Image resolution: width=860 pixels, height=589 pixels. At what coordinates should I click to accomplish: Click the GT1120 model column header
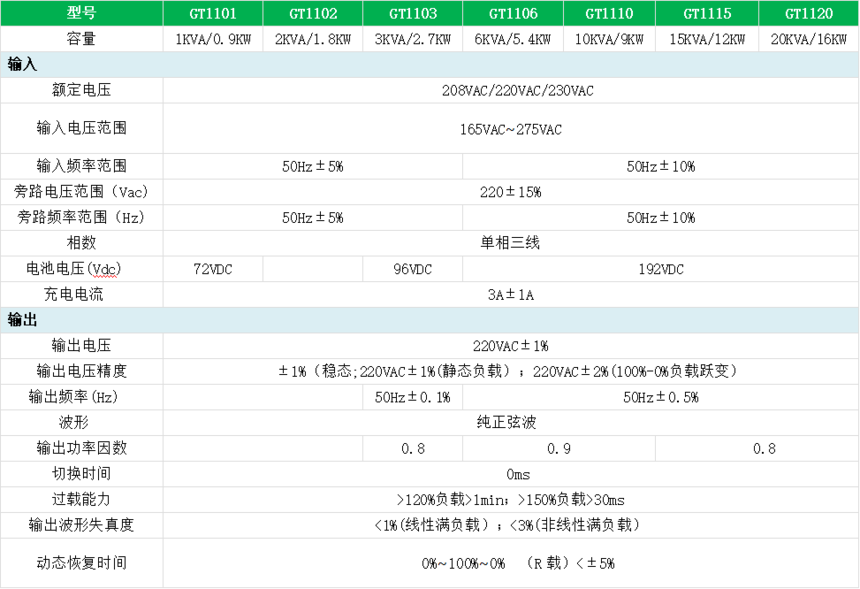tap(808, 13)
